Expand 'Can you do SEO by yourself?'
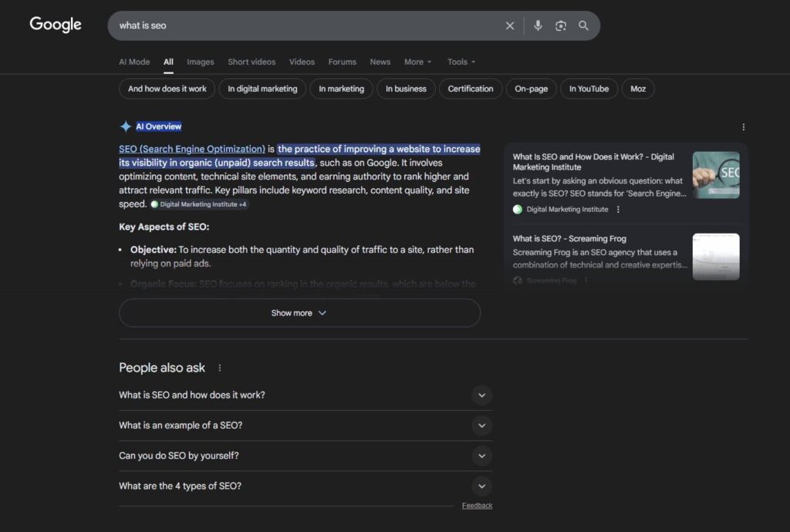 click(x=481, y=456)
